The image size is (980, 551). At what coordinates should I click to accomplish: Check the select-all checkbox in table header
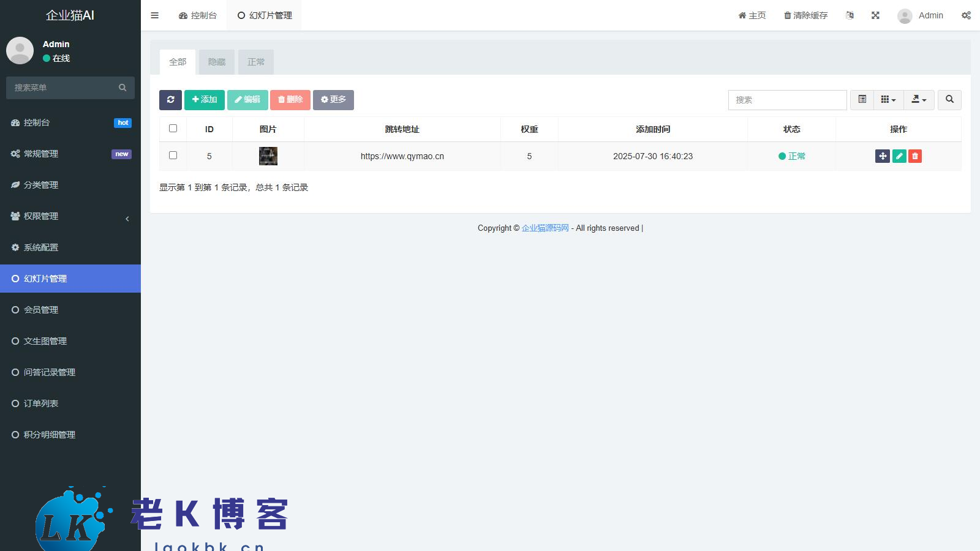coord(173,129)
